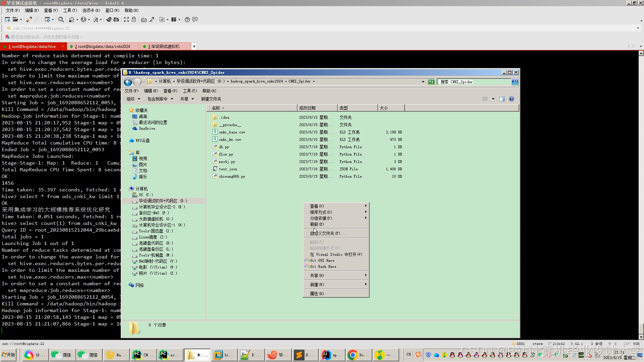Switch to tab 2 root@bigdata:/data/cnki2024

(x=102, y=46)
